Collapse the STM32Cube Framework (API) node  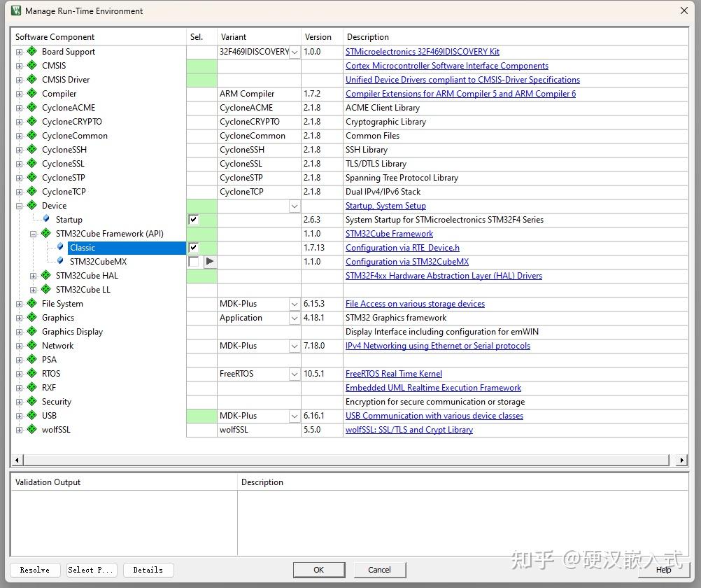(33, 234)
